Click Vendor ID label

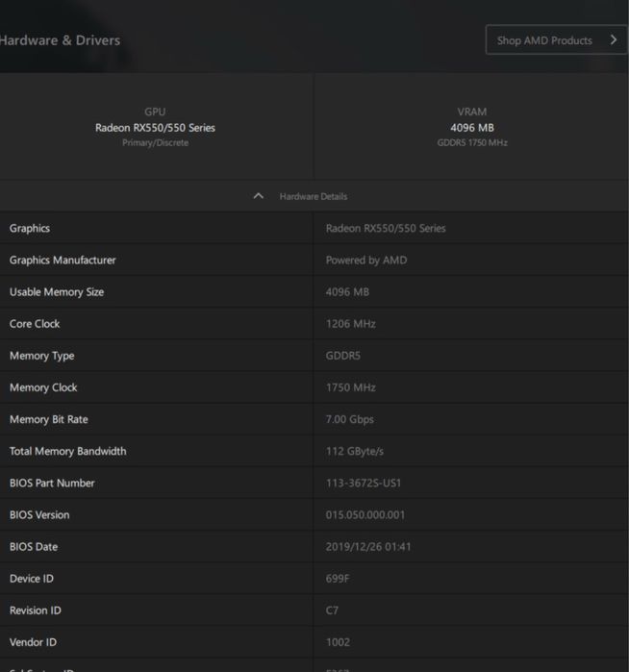click(33, 642)
